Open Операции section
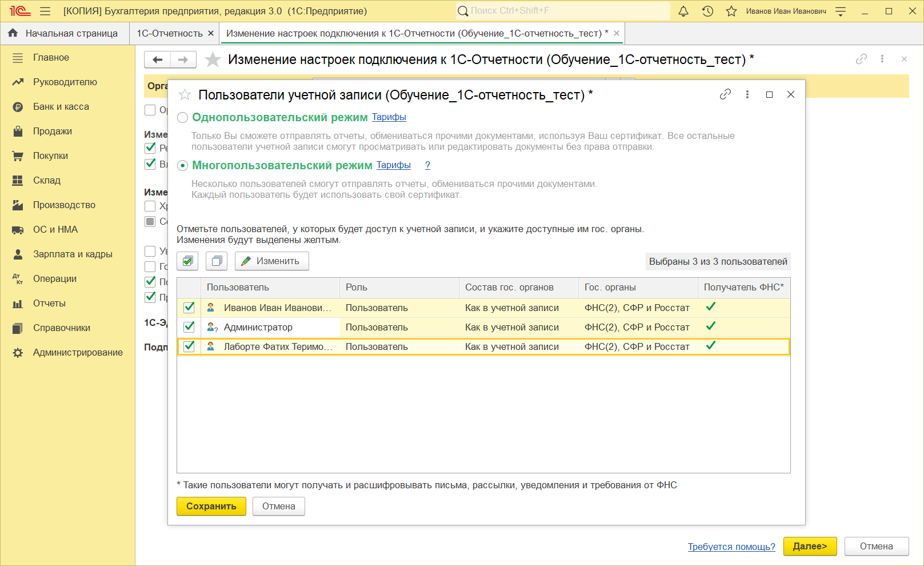This screenshot has height=566, width=924. point(55,278)
